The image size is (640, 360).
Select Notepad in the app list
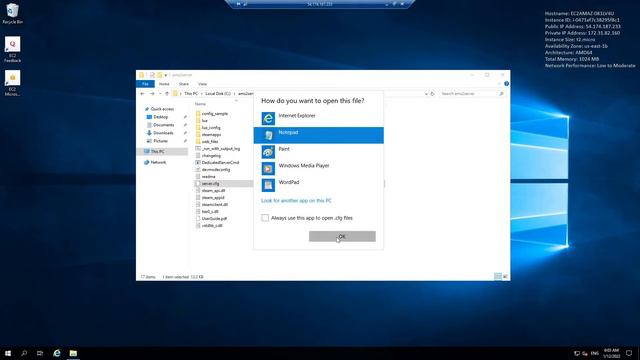tap(318, 135)
